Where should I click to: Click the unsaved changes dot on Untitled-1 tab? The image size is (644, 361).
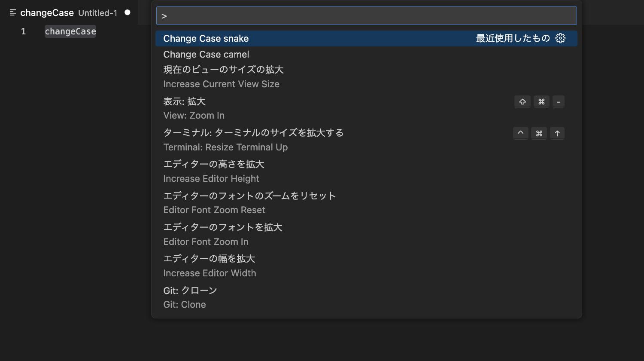(127, 13)
